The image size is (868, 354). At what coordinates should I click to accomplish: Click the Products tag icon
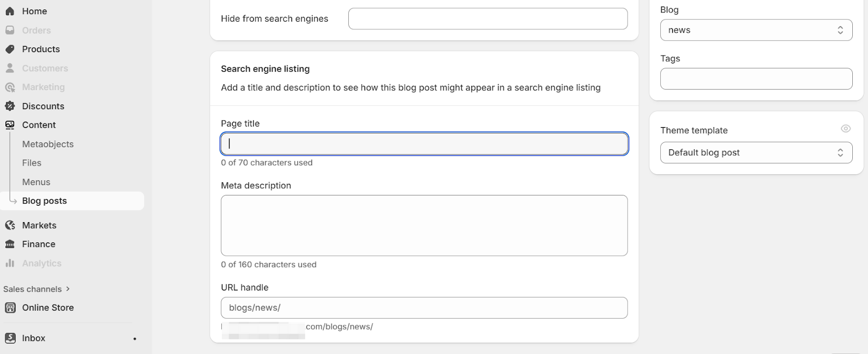(x=10, y=49)
